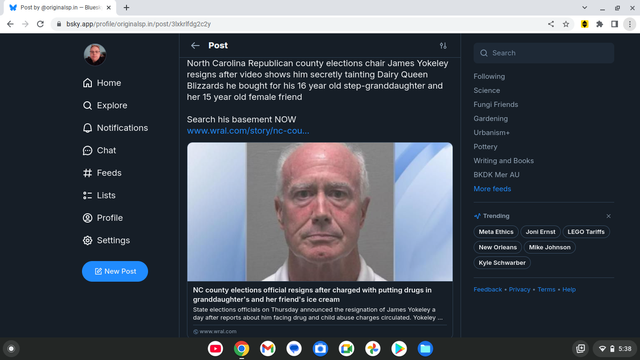Open the Kyle Schwarber trending topic
This screenshot has height=360, width=640.
tap(502, 263)
